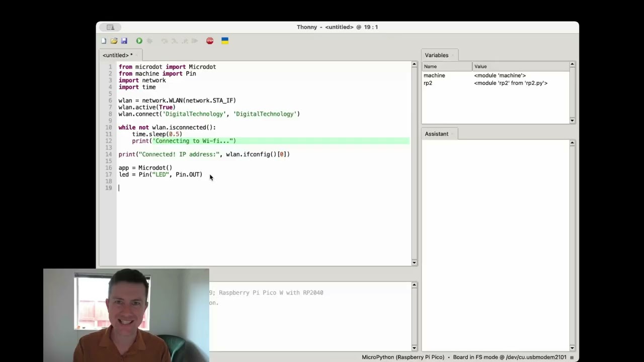This screenshot has width=644, height=362.
Task: Stop the backend with the red stop icon
Action: coord(210,41)
